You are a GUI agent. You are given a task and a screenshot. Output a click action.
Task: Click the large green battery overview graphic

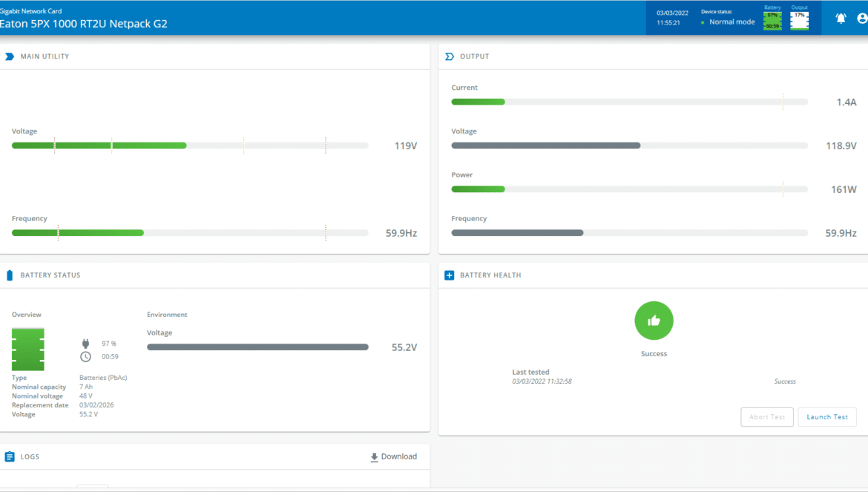coord(27,350)
